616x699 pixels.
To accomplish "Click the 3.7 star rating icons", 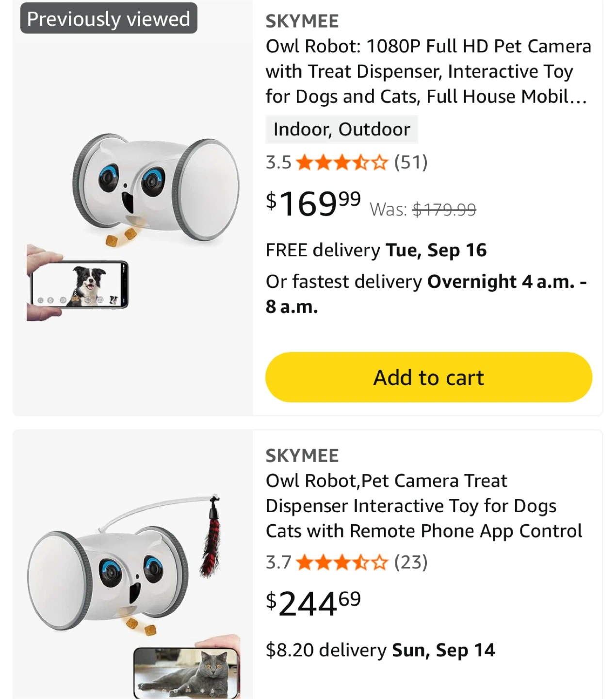I will coord(342,563).
